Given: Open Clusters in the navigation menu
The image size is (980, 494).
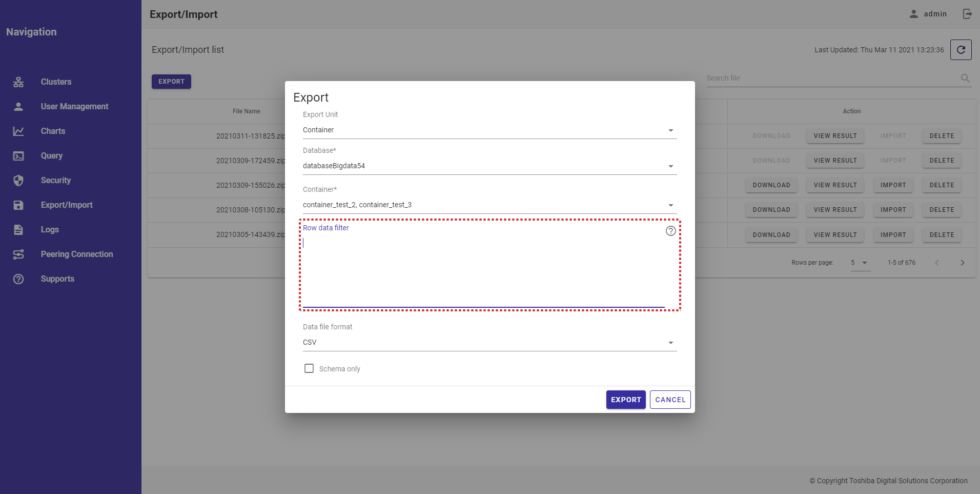Looking at the screenshot, I should pos(56,82).
